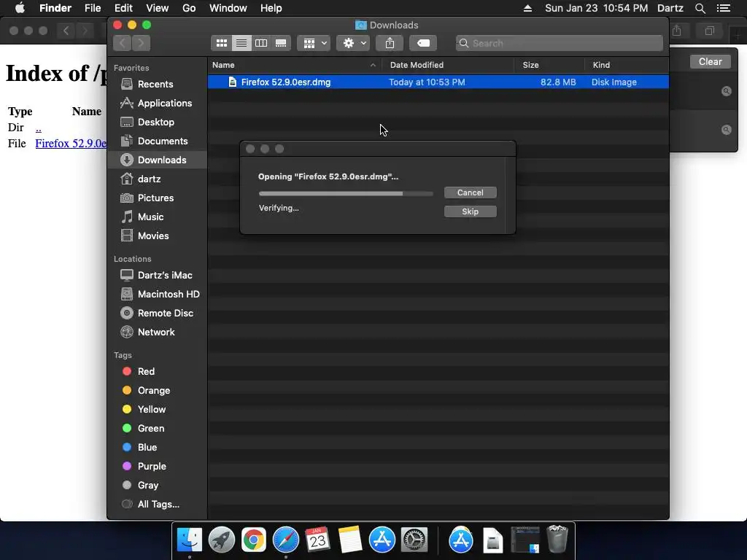747x560 pixels.
Task: Choose the Green tag
Action: tap(158, 429)
